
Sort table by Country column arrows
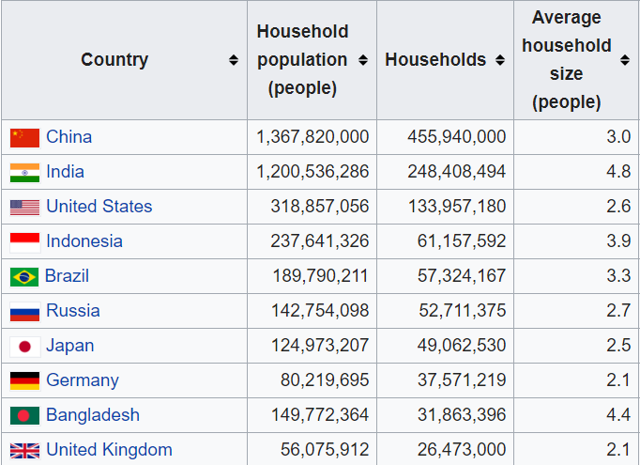(x=233, y=60)
